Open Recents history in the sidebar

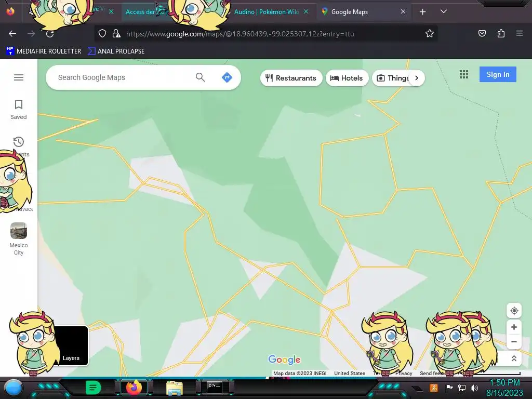pyautogui.click(x=18, y=147)
